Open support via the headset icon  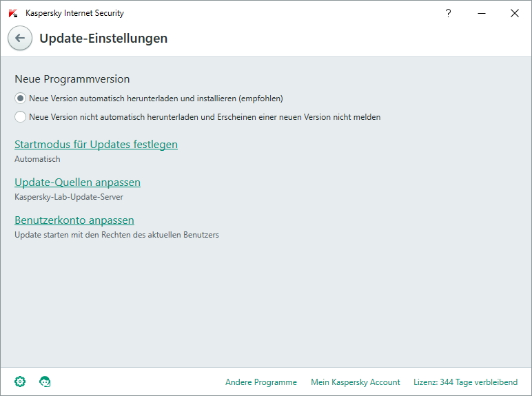point(45,382)
